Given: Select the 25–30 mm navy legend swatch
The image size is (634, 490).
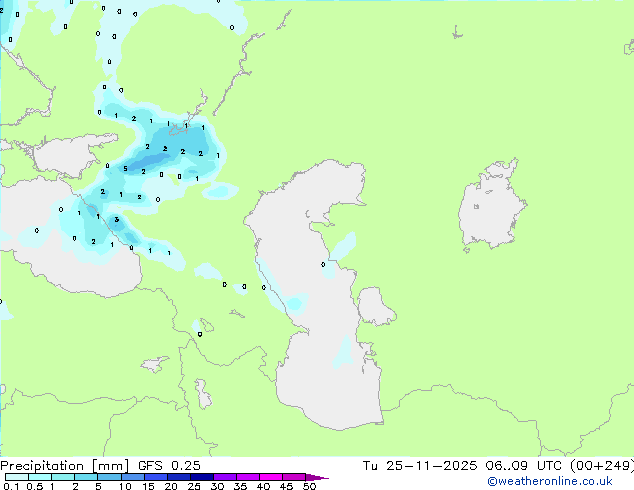Looking at the screenshot, I should tap(202, 477).
